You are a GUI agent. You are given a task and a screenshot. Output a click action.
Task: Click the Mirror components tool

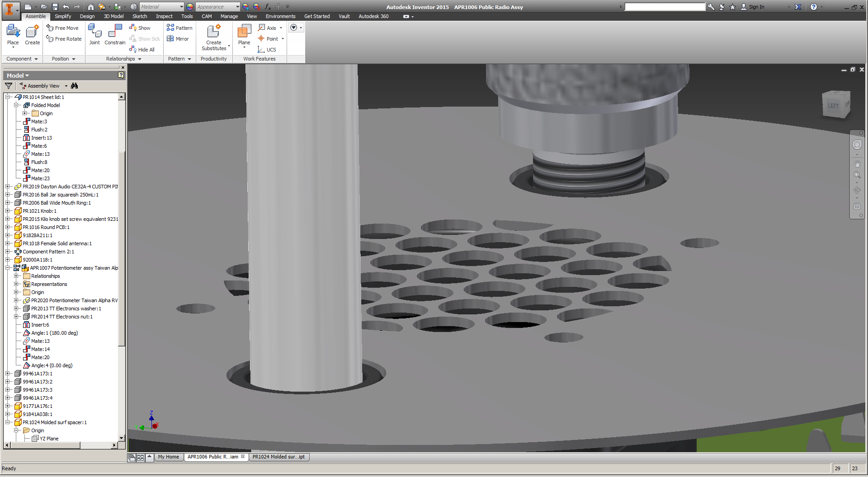(178, 39)
